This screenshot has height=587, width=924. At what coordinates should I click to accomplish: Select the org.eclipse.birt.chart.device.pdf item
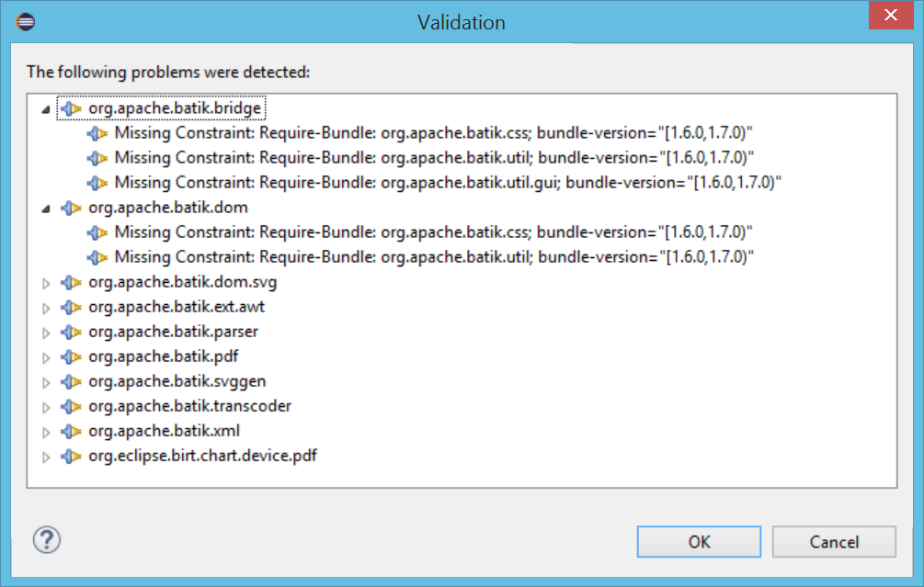coord(202,456)
